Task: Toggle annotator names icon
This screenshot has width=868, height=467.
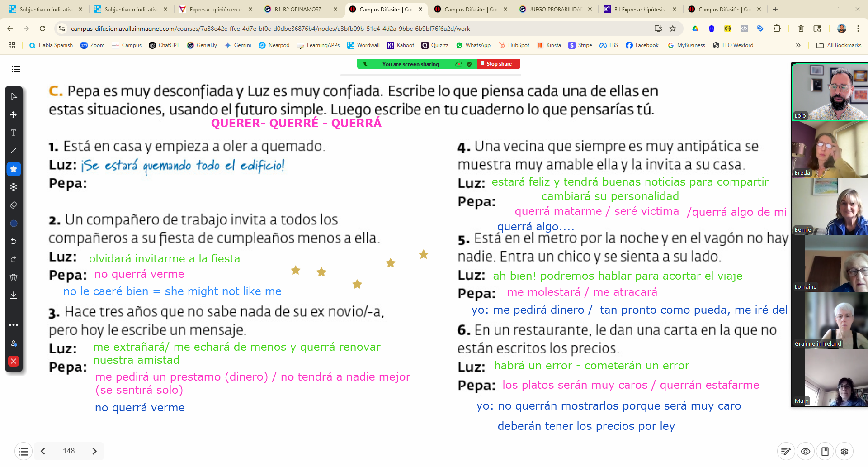Action: click(14, 343)
